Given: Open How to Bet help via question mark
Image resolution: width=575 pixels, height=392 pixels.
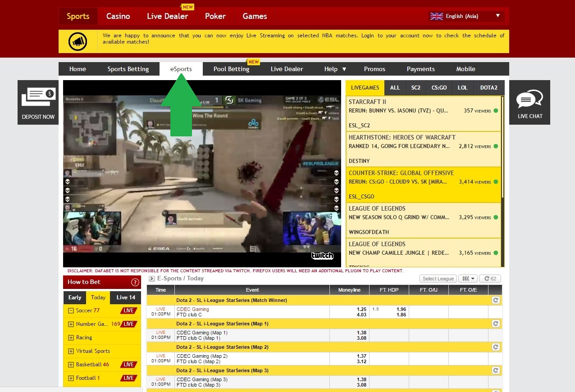Looking at the screenshot, I should pos(135,282).
